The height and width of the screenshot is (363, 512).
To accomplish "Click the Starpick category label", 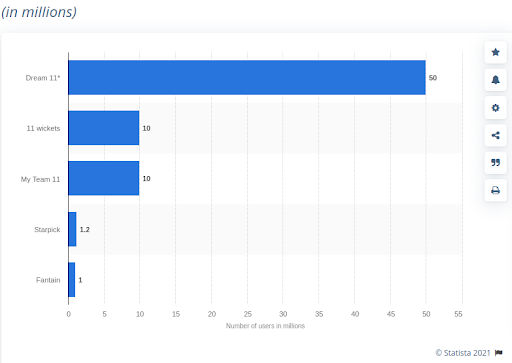I will (47, 230).
